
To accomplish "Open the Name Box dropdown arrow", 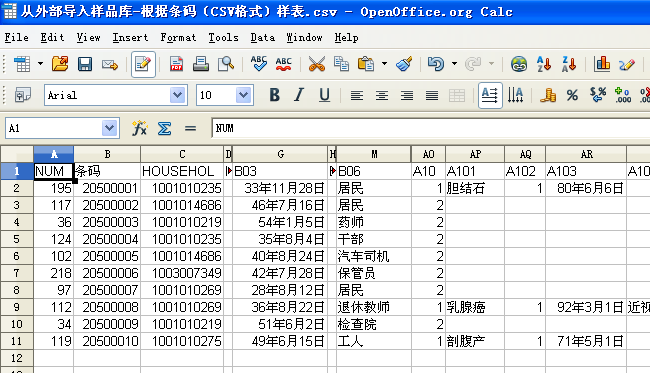I will [x=109, y=128].
